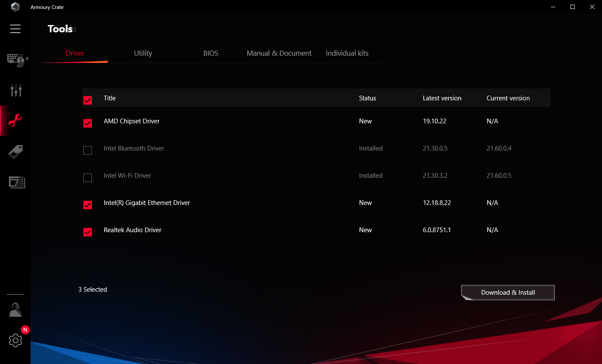
Task: Select Intel(R) Gigabit Ethernet Driver title
Action: (x=147, y=203)
